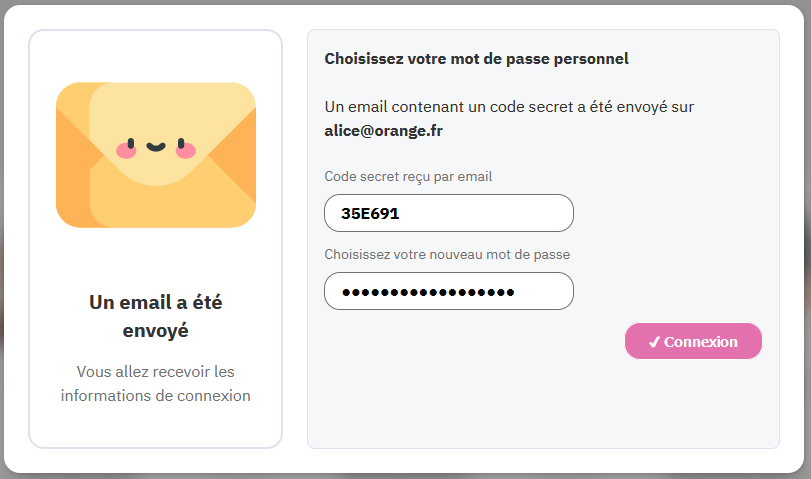Click the "Choisissez votre mot de passe personnel" heading

476,59
